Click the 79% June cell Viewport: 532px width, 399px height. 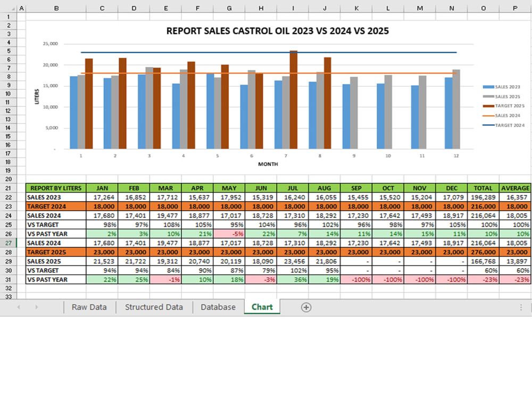pyautogui.click(x=261, y=270)
